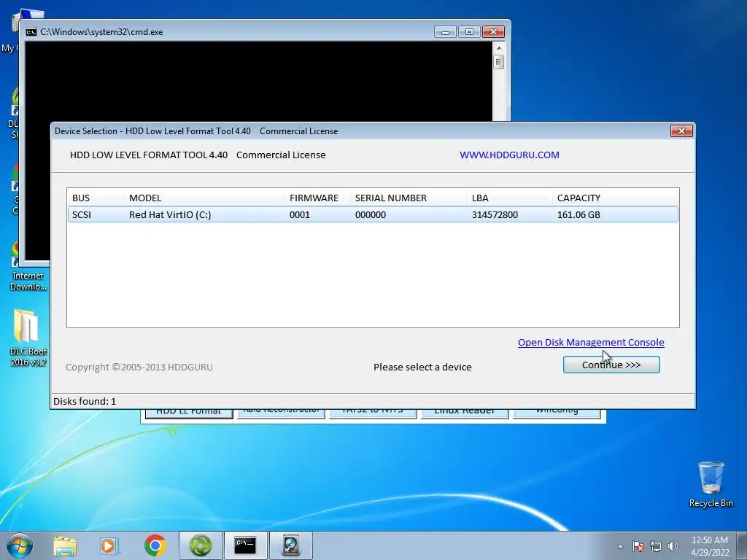
Task: Click the 000000 serial number cell
Action: pos(370,215)
